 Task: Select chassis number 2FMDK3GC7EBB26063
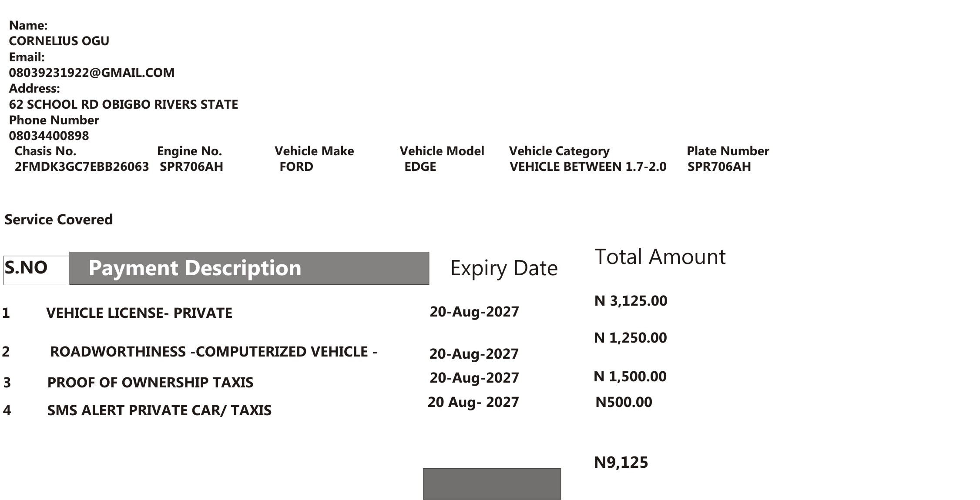[x=82, y=167]
